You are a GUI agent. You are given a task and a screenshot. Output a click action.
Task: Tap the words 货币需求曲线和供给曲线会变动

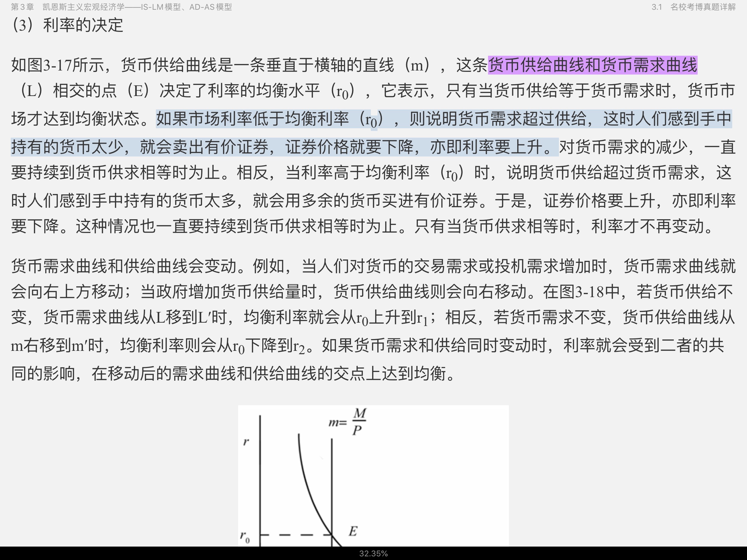[124, 266]
